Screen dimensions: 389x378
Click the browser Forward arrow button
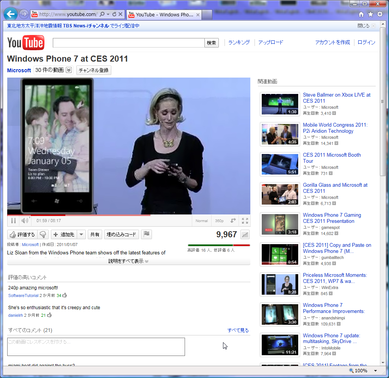click(24, 14)
